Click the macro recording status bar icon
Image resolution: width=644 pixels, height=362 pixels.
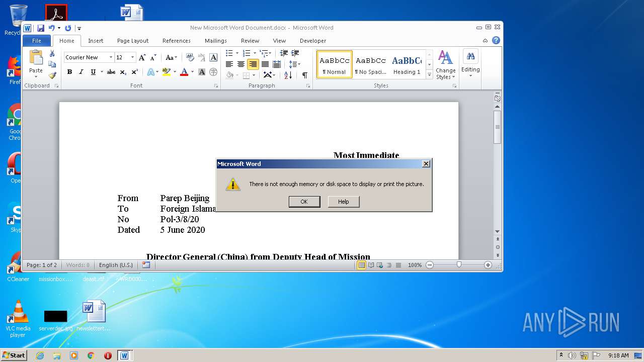(146, 264)
